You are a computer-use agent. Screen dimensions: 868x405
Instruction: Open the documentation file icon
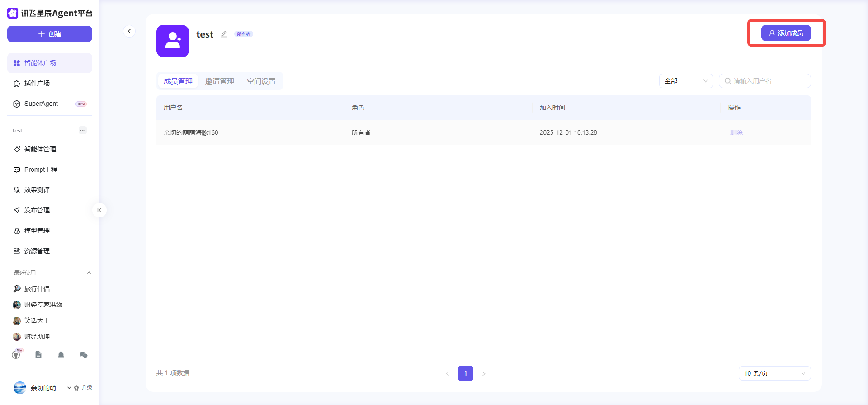[38, 355]
